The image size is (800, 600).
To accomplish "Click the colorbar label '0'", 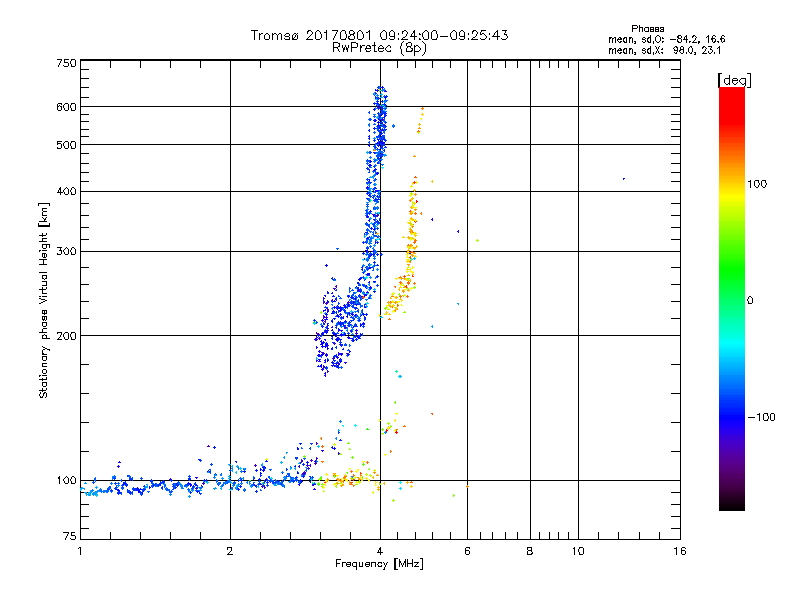I will click(750, 300).
